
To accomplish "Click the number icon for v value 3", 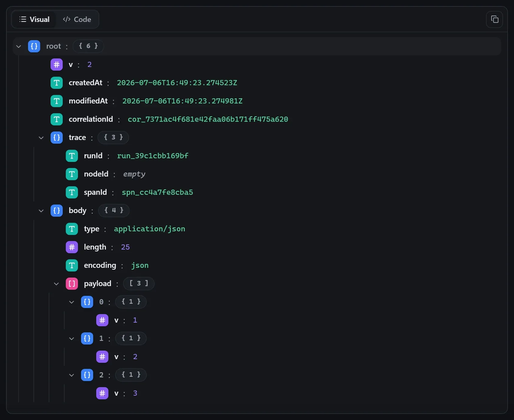I will pos(102,393).
